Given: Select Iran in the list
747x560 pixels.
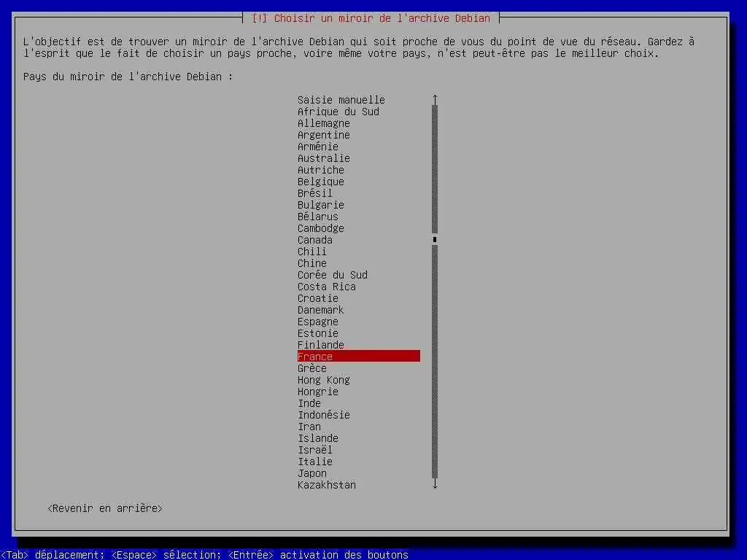Looking at the screenshot, I should tap(309, 427).
